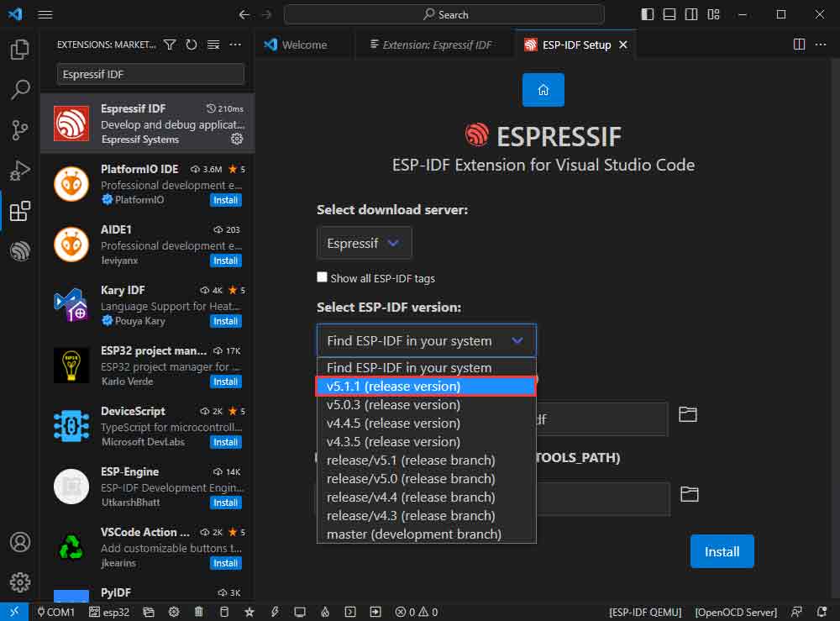840x621 pixels.
Task: Split the editor to the right
Action: (x=800, y=45)
